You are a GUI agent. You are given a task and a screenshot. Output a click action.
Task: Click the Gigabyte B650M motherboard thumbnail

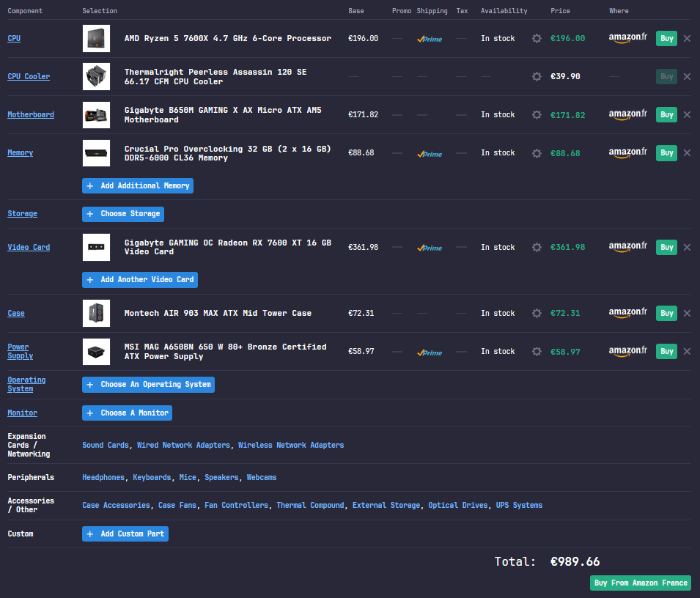tap(97, 115)
